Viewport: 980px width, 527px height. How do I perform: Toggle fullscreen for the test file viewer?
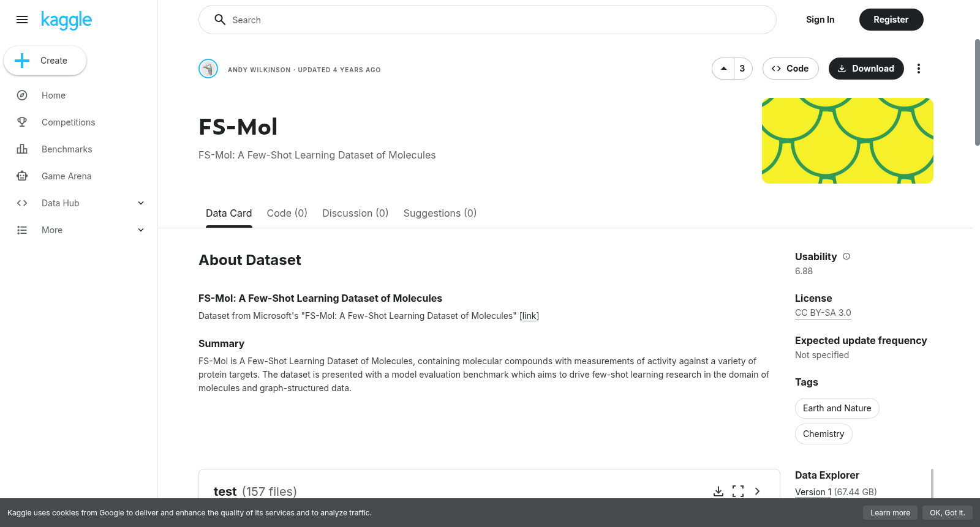pyautogui.click(x=738, y=491)
